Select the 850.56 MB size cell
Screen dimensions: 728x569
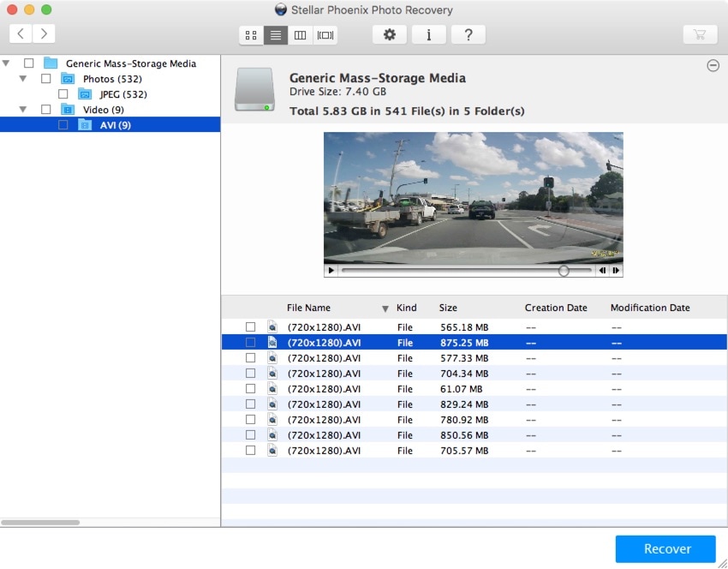click(464, 434)
